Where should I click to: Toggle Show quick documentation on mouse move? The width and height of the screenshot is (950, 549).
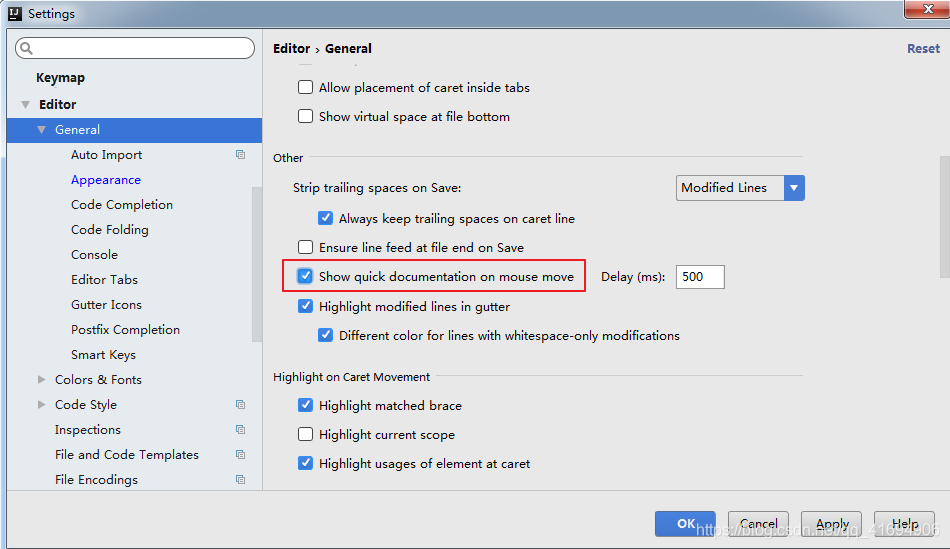pos(305,276)
